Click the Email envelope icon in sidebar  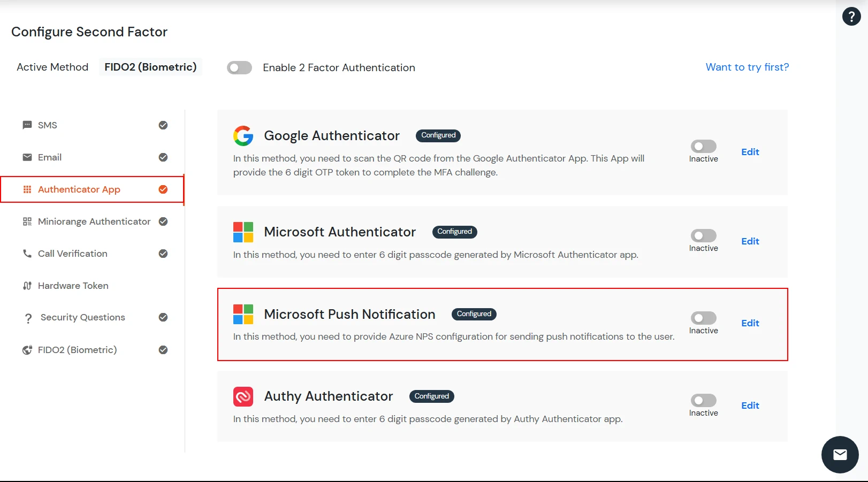click(27, 157)
